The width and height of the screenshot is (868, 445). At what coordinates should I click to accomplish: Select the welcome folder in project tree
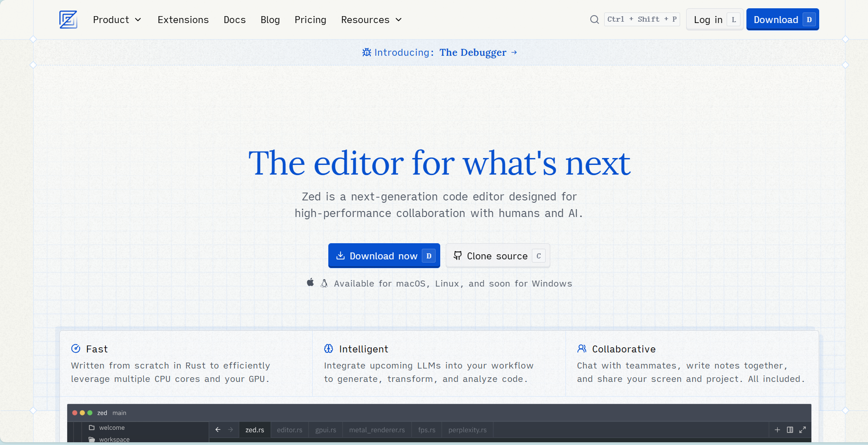[112, 428]
